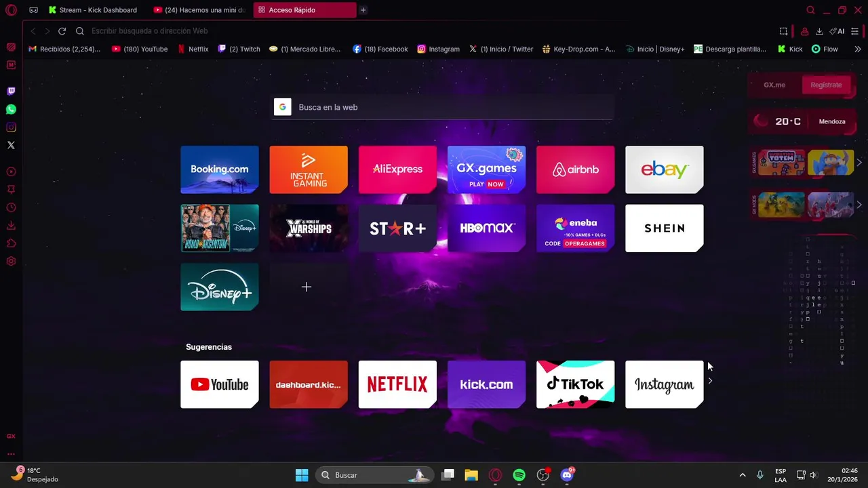Show hidden system tray icons chevron

pos(743,475)
